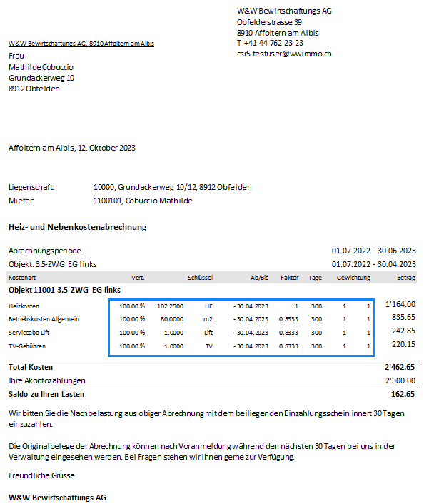Click the value '102.2500' in the Heizkosten row

[170, 306]
